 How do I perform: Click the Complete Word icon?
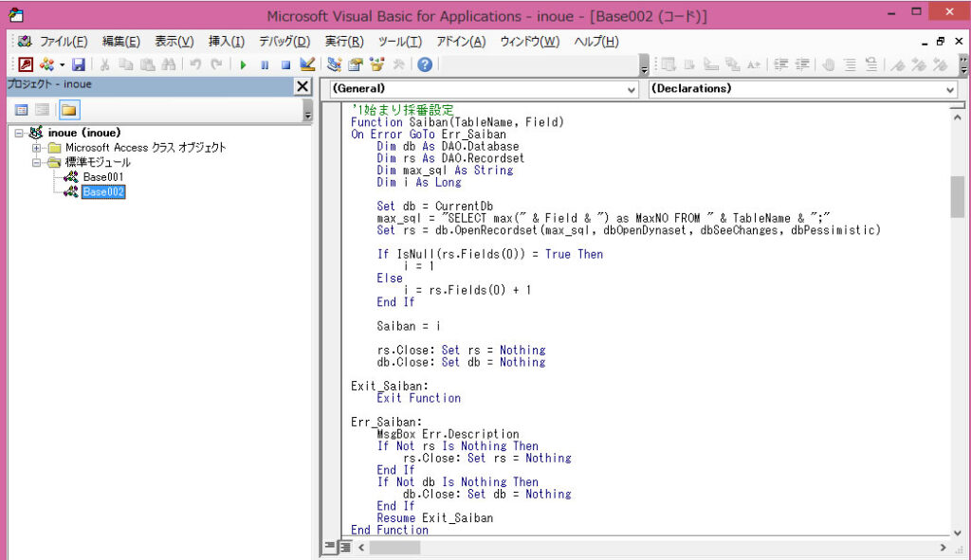[x=754, y=64]
